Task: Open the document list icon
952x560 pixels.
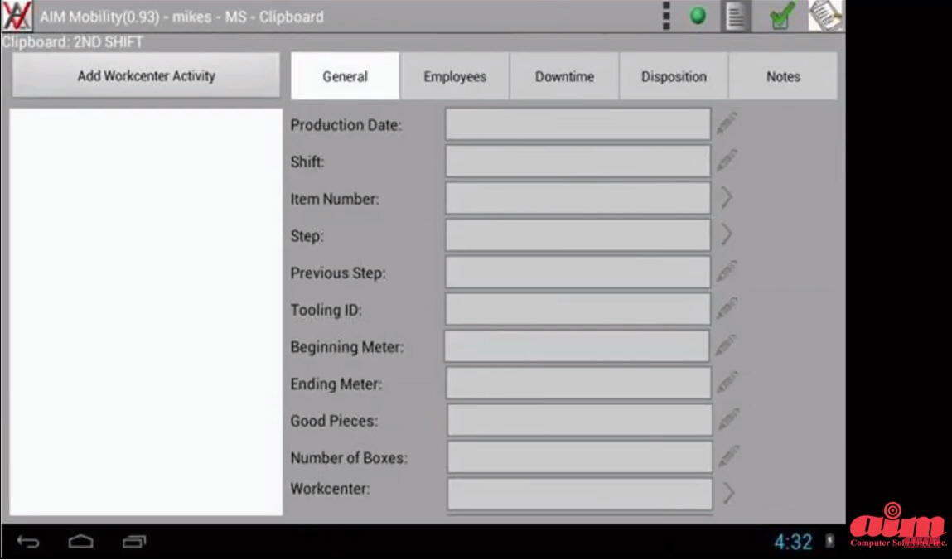Action: point(735,17)
